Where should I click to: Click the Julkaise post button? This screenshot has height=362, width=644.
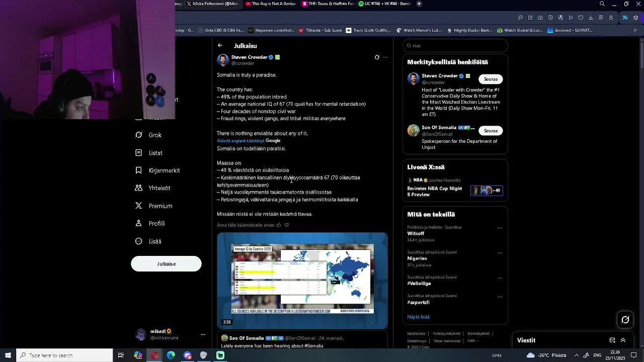pos(166,263)
